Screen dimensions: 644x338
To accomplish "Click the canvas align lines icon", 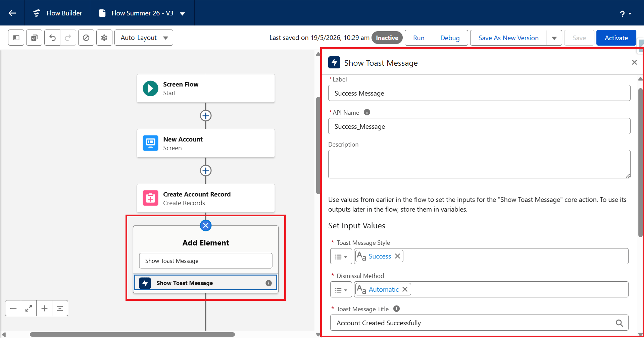I will (60, 308).
